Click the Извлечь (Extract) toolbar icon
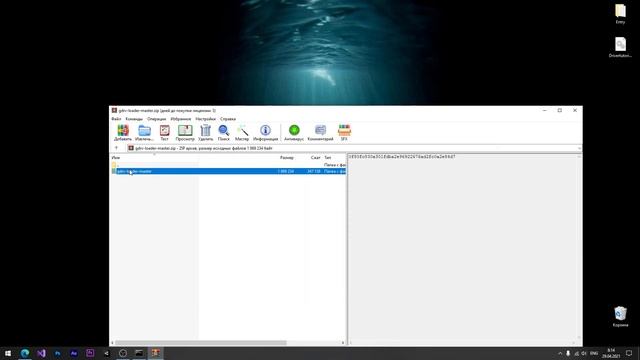 [x=144, y=133]
